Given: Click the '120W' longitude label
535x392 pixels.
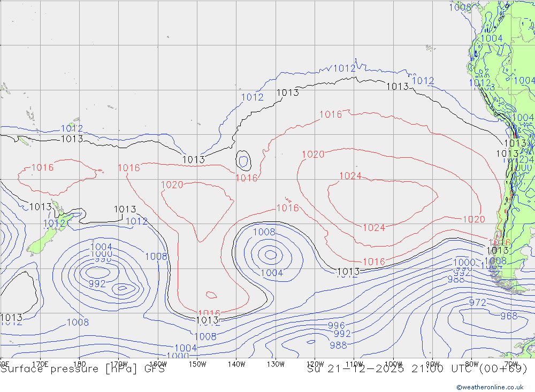Looking at the screenshot, I should (315, 364).
